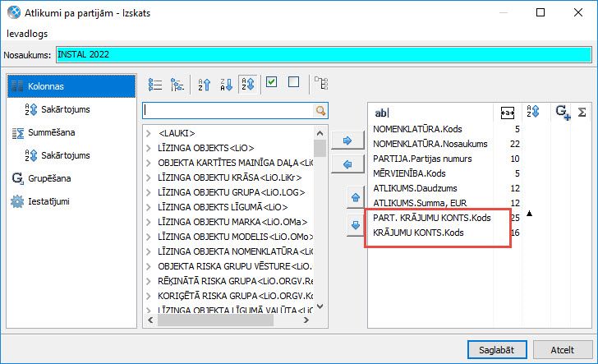Screen dimensions: 598x364
Task: Expand LĪZINGA OBJEKTS<LiO> node
Action: tap(149, 148)
